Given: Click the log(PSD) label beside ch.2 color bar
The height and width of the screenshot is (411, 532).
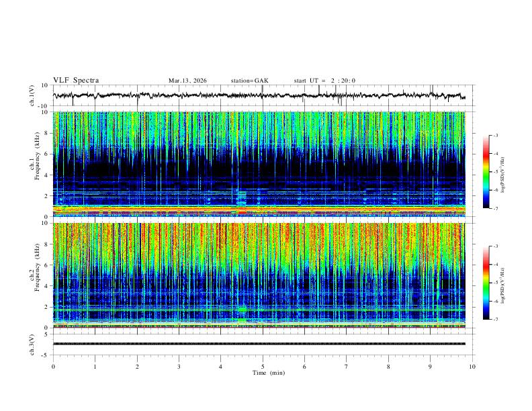Looking at the screenshot, I should [x=503, y=285].
